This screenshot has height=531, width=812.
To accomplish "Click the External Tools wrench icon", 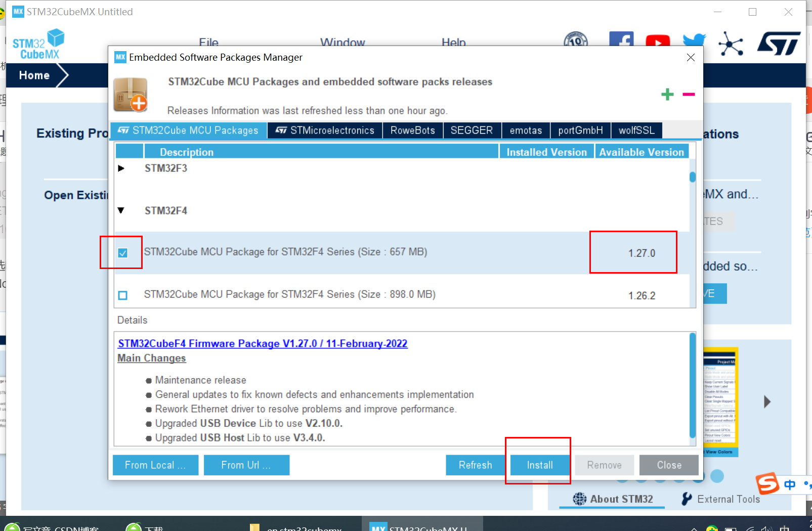I will [687, 499].
